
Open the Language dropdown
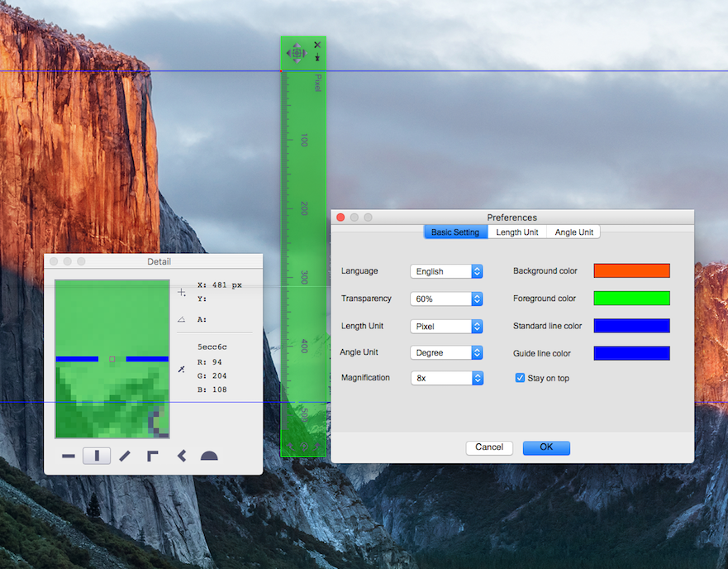point(446,271)
